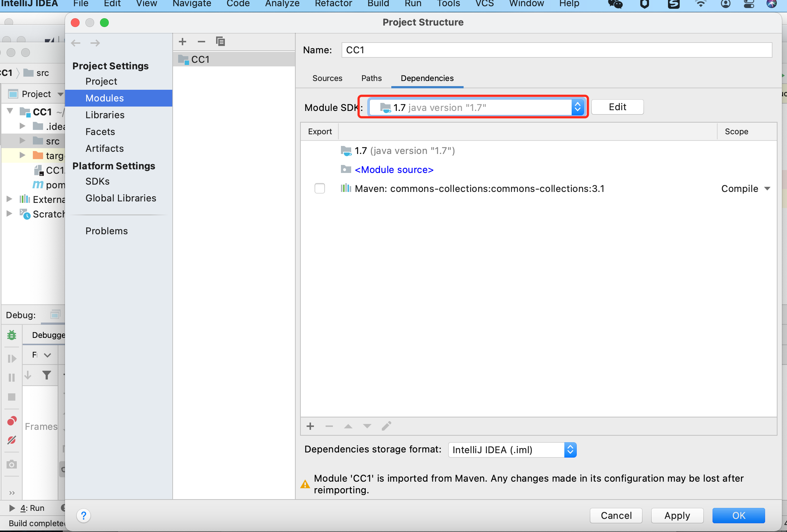Click the debug bug icon in Debug panel
The image size is (787, 532).
[x=12, y=335]
